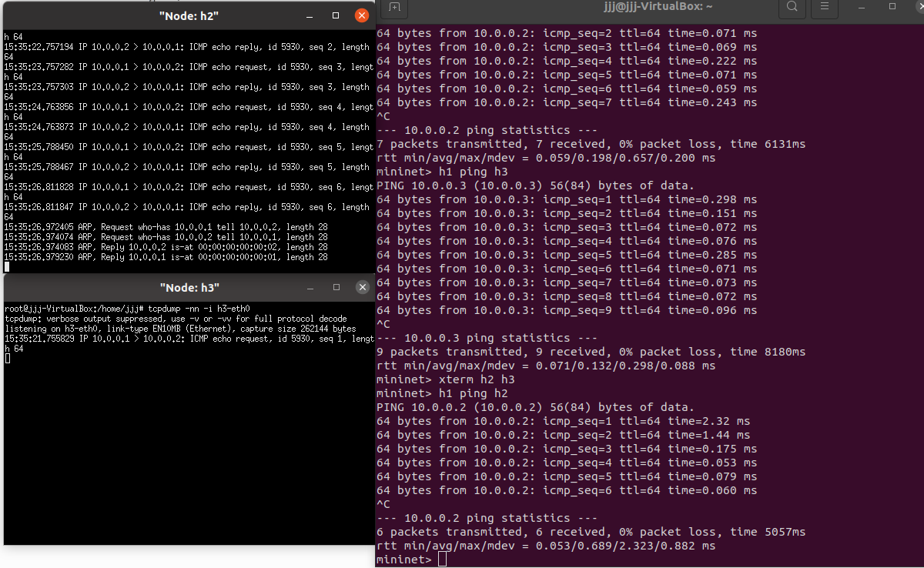
Task: Click "verbose output suppressed" line in h3
Action: 176,319
